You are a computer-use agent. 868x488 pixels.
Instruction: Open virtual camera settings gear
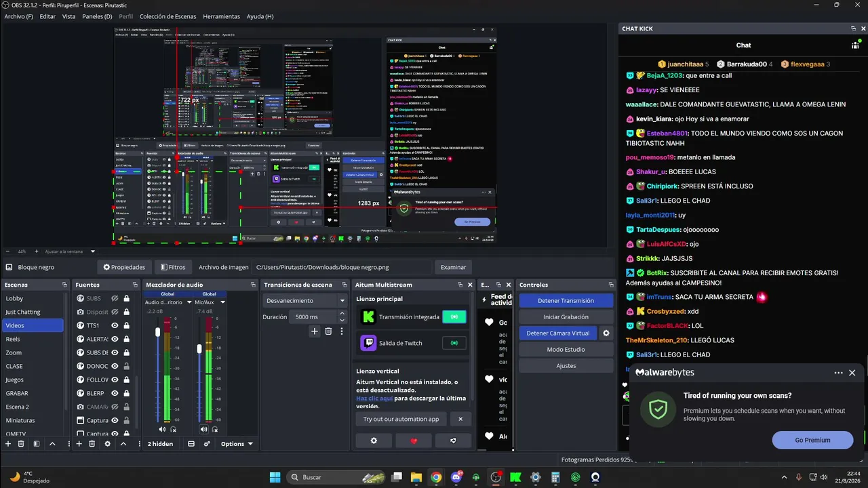(606, 333)
